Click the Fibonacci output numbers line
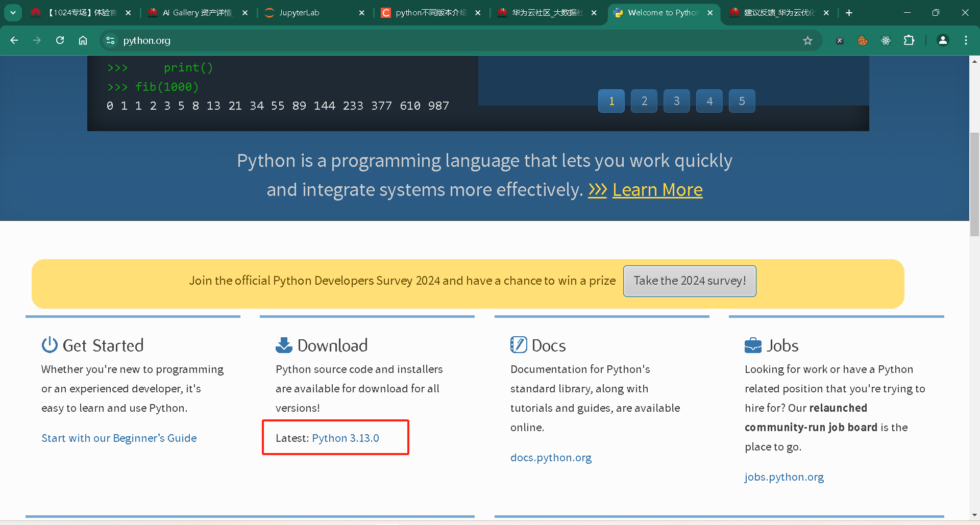The width and height of the screenshot is (980, 525). pos(278,106)
